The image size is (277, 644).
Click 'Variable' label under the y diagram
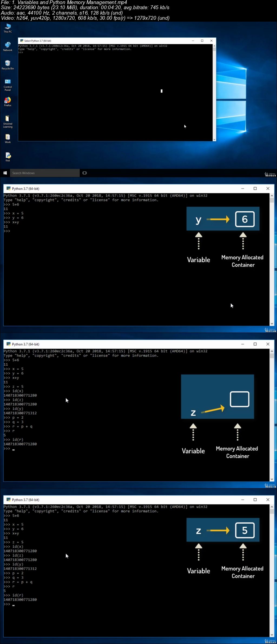[x=199, y=260]
